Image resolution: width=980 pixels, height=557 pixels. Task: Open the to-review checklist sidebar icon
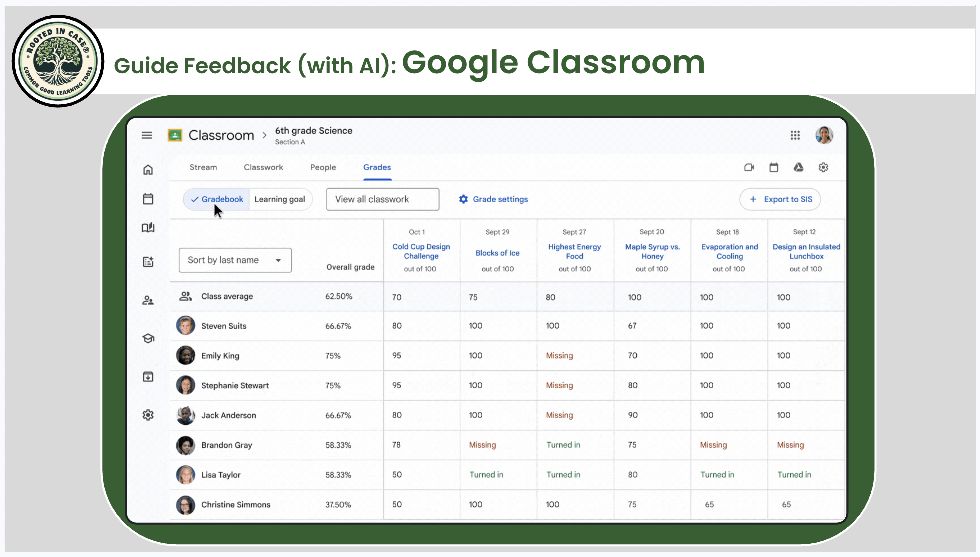tap(148, 261)
